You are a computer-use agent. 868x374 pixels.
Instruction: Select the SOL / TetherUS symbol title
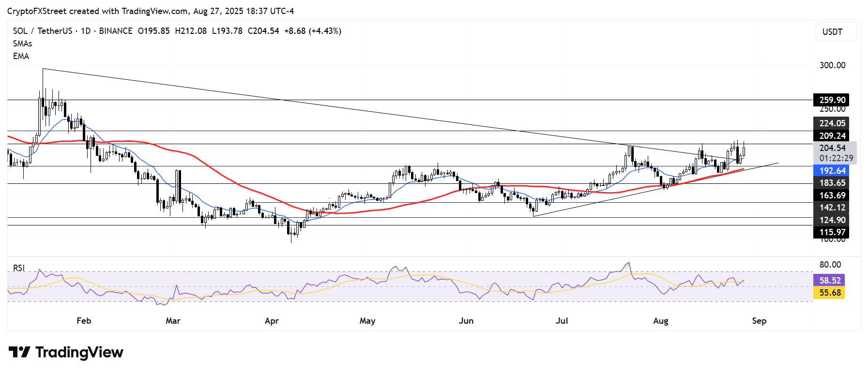click(43, 31)
